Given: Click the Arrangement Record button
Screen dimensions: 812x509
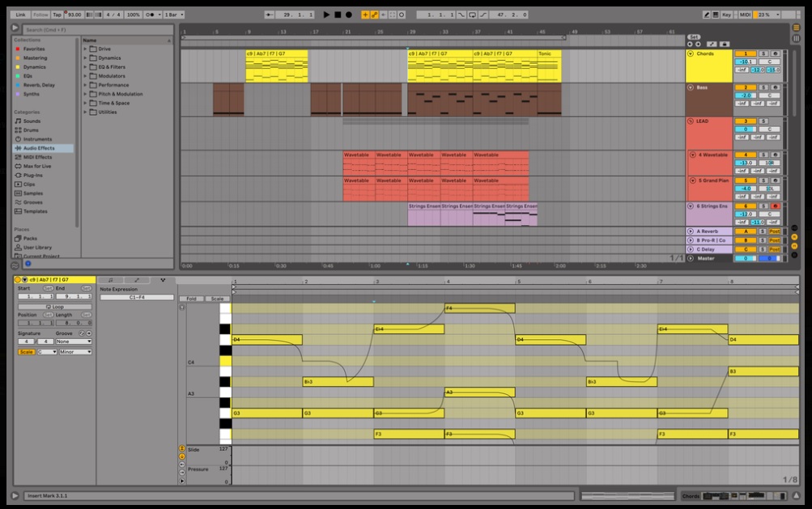Looking at the screenshot, I should point(349,15).
